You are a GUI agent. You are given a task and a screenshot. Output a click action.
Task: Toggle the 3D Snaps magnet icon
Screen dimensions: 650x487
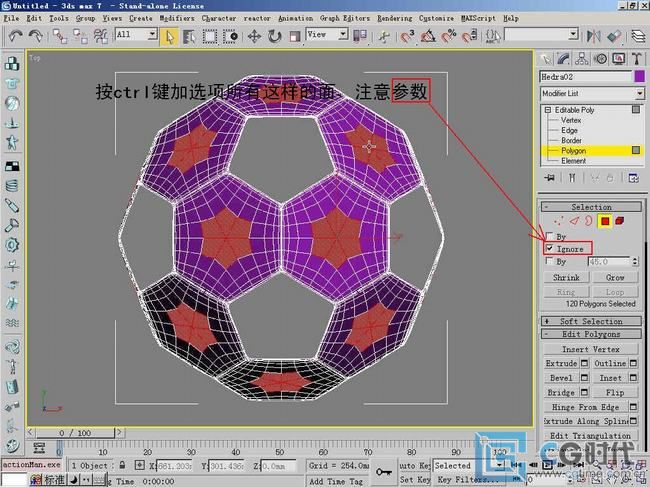pos(407,37)
